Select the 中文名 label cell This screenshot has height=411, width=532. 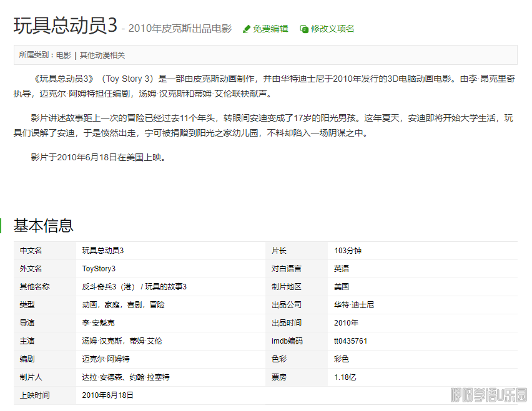45,251
